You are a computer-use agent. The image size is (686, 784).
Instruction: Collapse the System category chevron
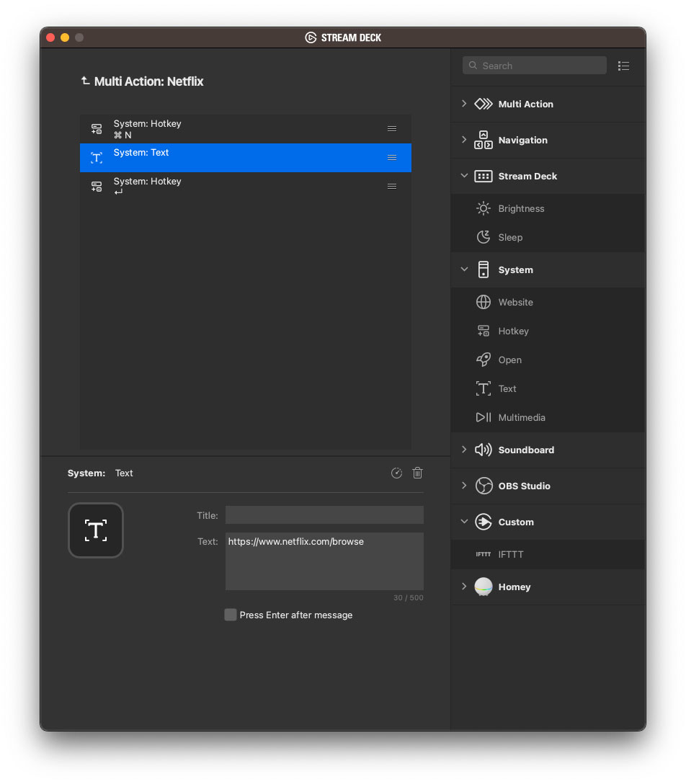464,269
